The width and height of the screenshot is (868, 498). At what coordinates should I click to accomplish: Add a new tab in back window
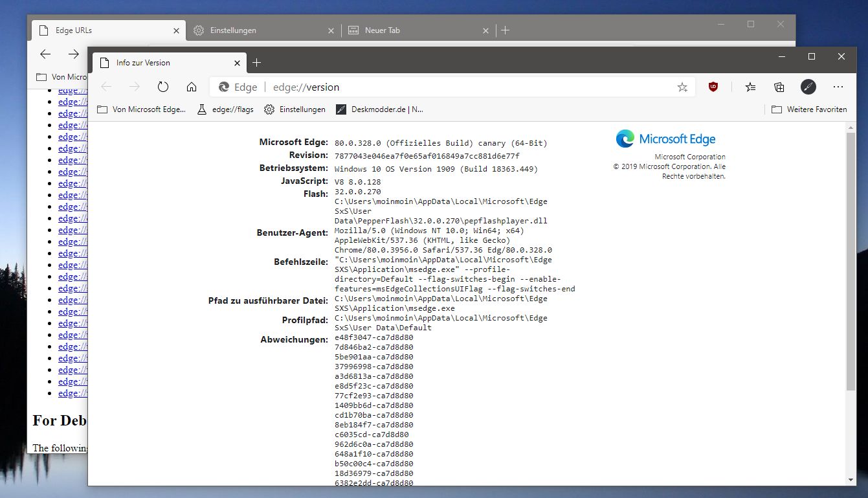(x=506, y=30)
